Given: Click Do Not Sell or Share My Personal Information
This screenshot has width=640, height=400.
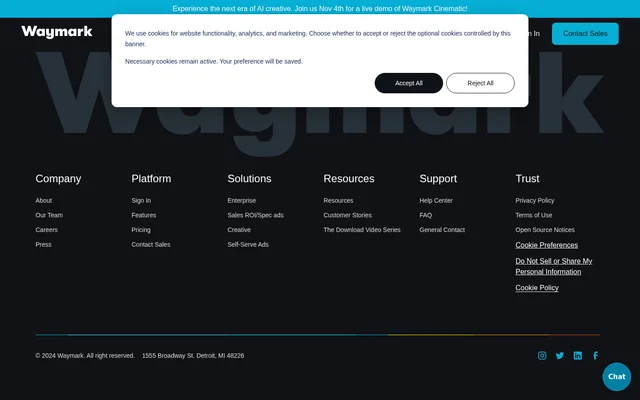Looking at the screenshot, I should [x=554, y=267].
